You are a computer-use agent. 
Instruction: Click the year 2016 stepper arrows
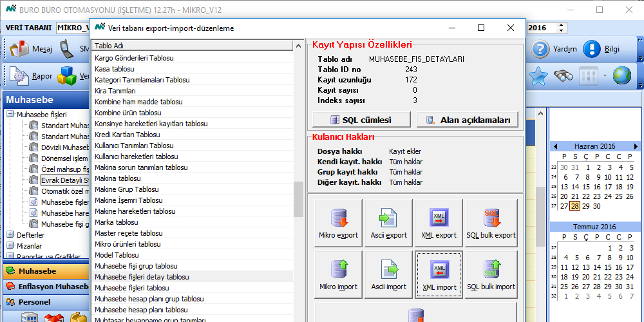(x=562, y=28)
